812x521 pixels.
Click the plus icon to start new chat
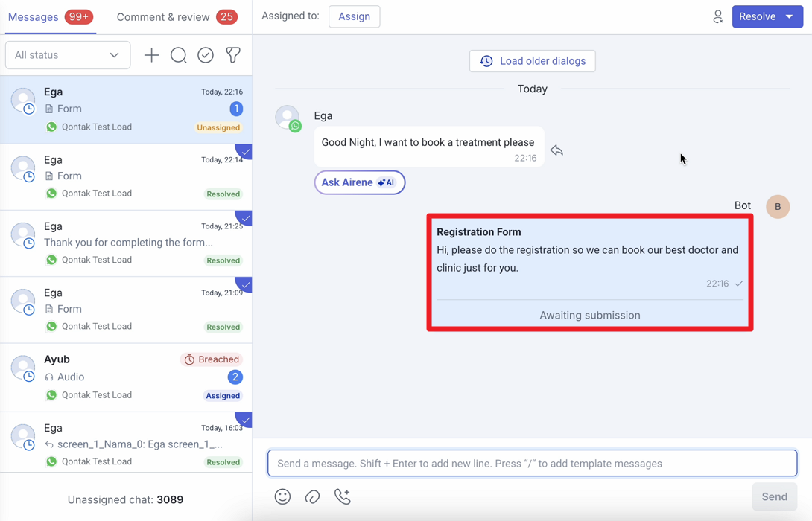pos(151,55)
